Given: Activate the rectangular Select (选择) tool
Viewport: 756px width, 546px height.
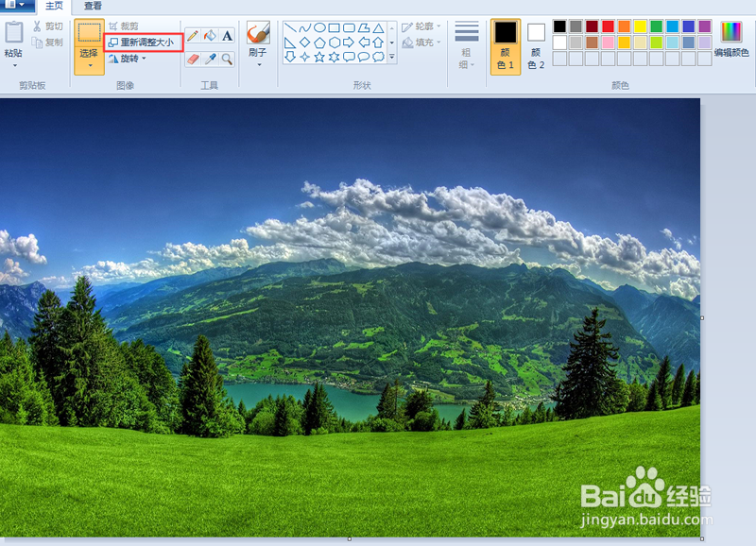Looking at the screenshot, I should click(89, 33).
